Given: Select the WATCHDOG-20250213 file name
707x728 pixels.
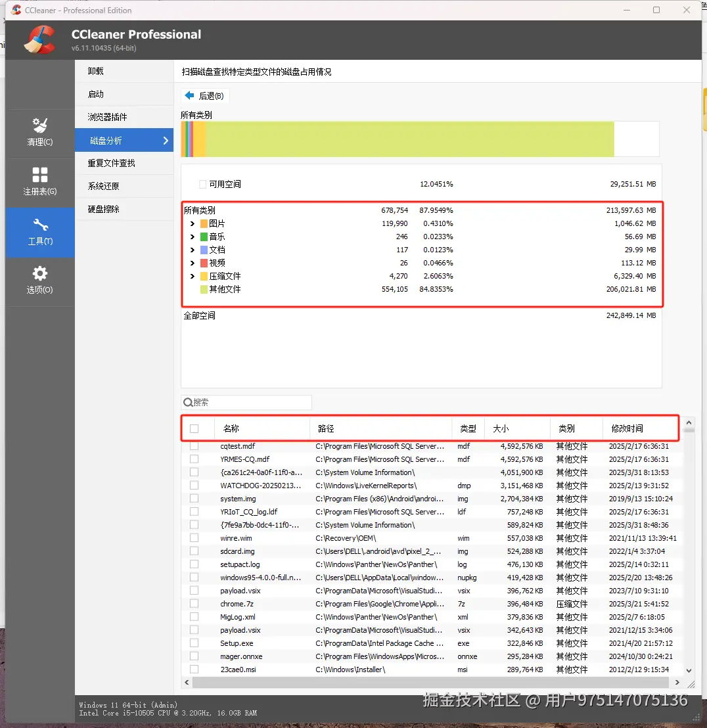Looking at the screenshot, I should pyautogui.click(x=260, y=486).
